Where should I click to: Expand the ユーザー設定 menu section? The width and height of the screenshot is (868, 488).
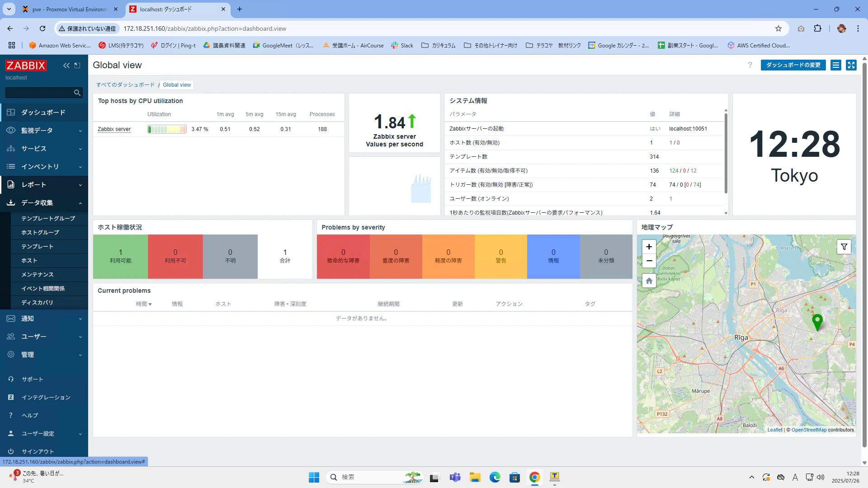pyautogui.click(x=44, y=434)
